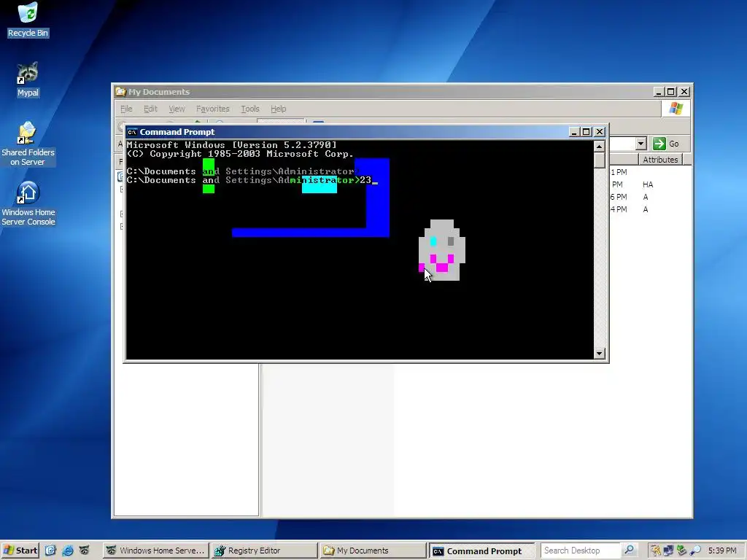Screen dimensions: 747x560
Task: Click Command Prompt title bar icon
Action: click(132, 132)
